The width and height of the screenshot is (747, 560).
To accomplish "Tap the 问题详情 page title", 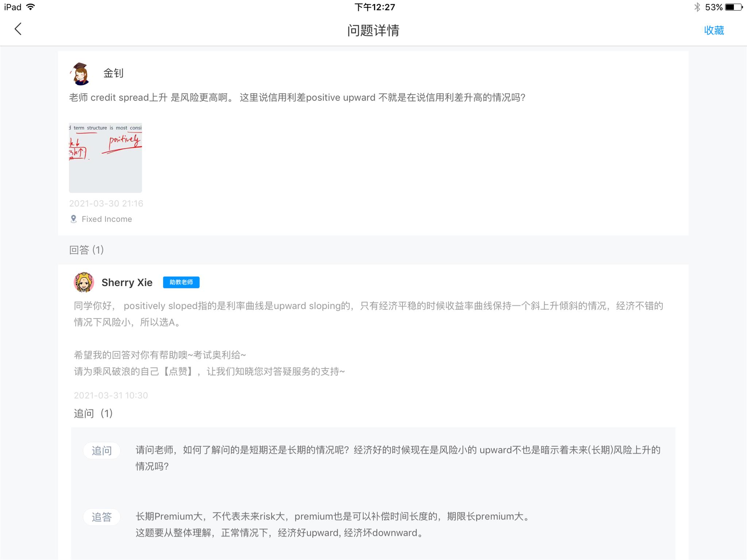I will click(373, 30).
